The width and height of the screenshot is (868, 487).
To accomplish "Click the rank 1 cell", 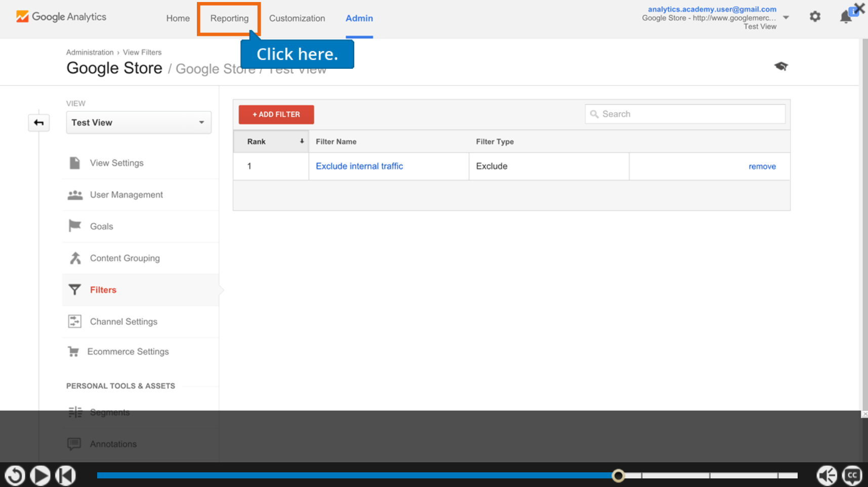I will point(271,166).
